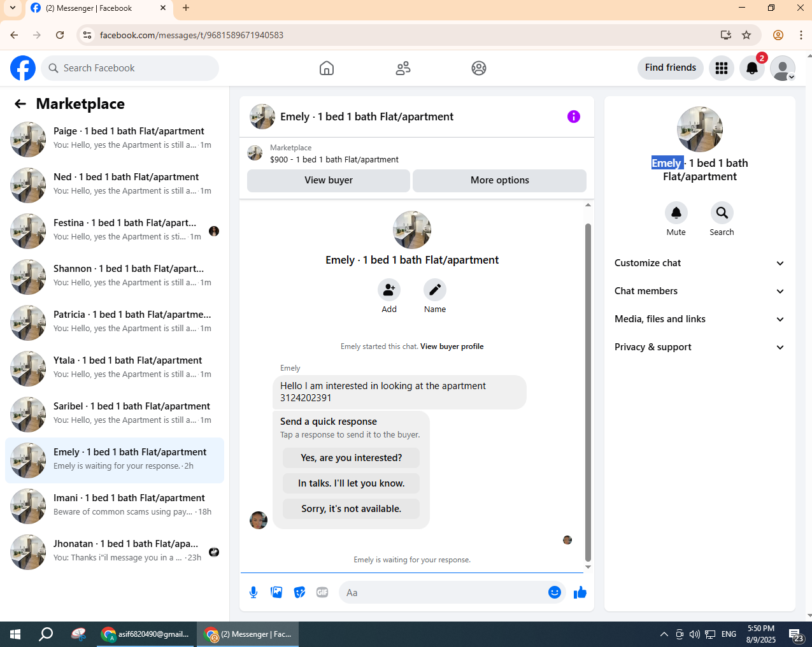Open Festina's apartment conversation
This screenshot has width=812, height=647.
point(115,231)
